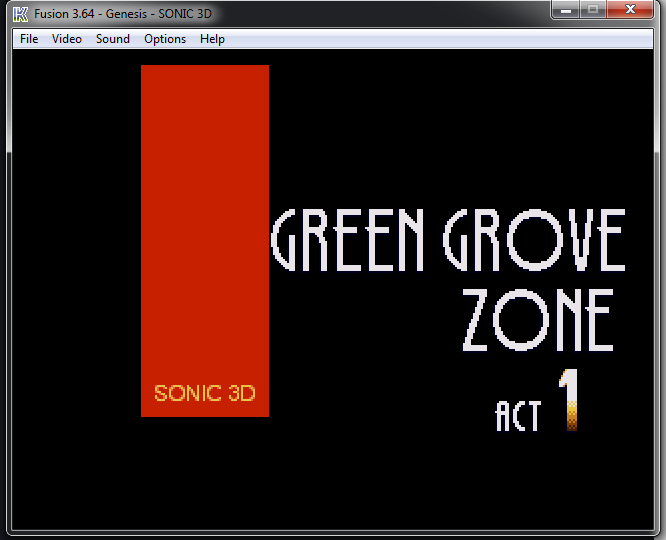Open the Video menu

(67, 39)
